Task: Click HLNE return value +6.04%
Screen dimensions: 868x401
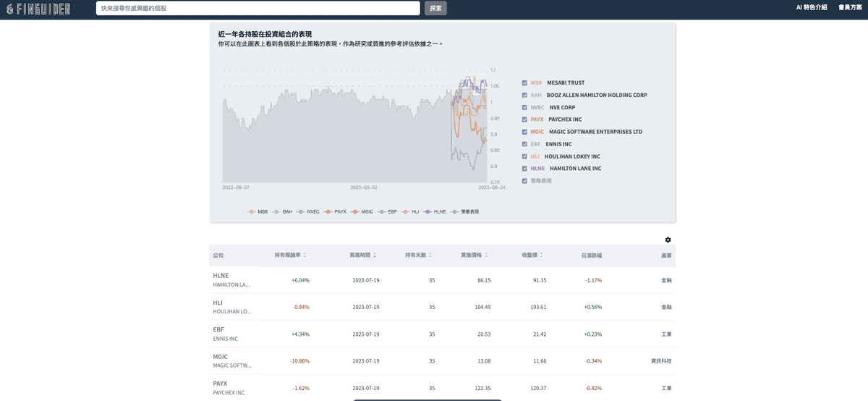Action: point(300,280)
